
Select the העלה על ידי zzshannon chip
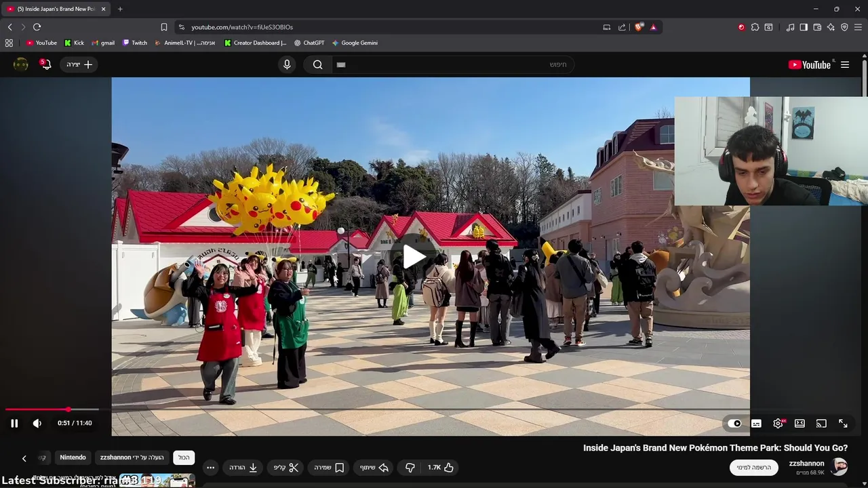click(132, 457)
